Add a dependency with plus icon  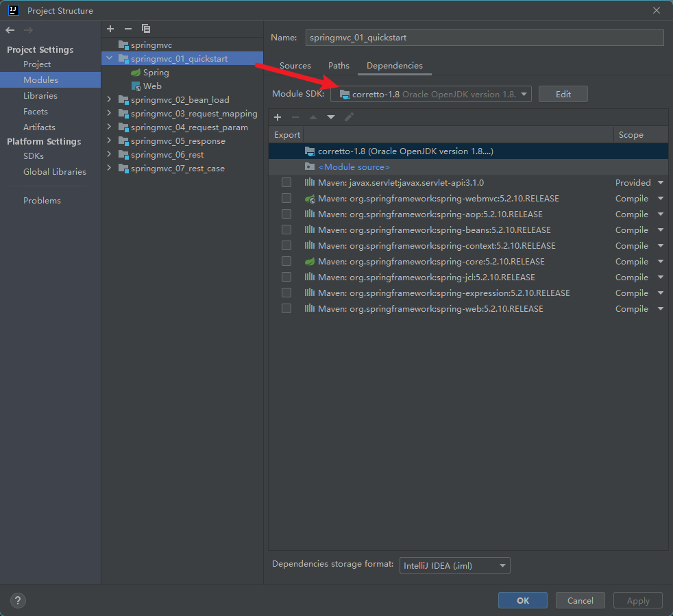pos(278,117)
